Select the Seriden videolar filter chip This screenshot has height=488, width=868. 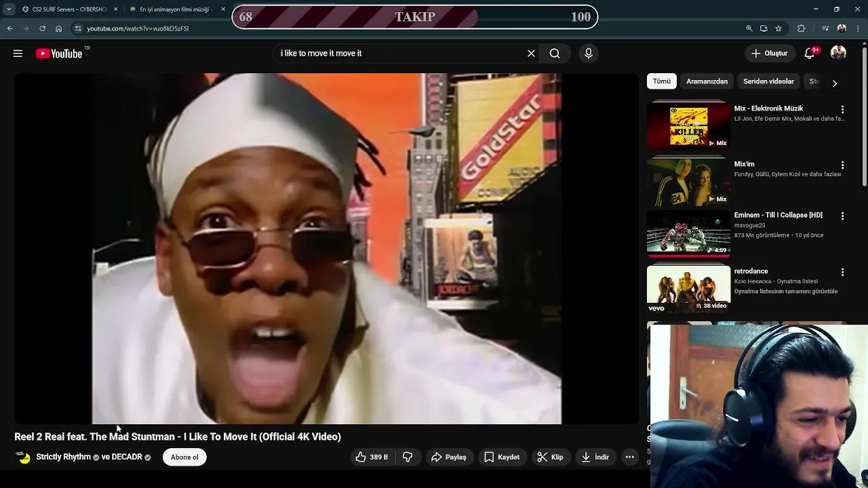pyautogui.click(x=768, y=81)
